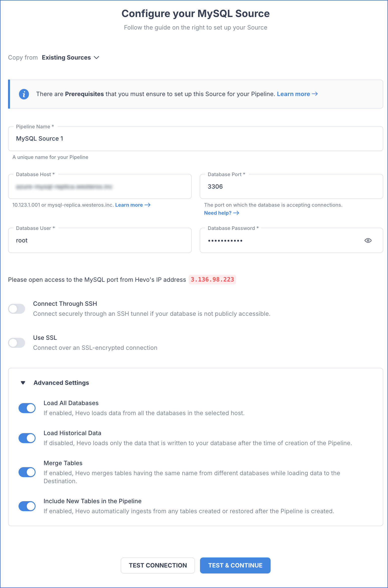Toggle Include New Tables in the Pipeline

(27, 506)
